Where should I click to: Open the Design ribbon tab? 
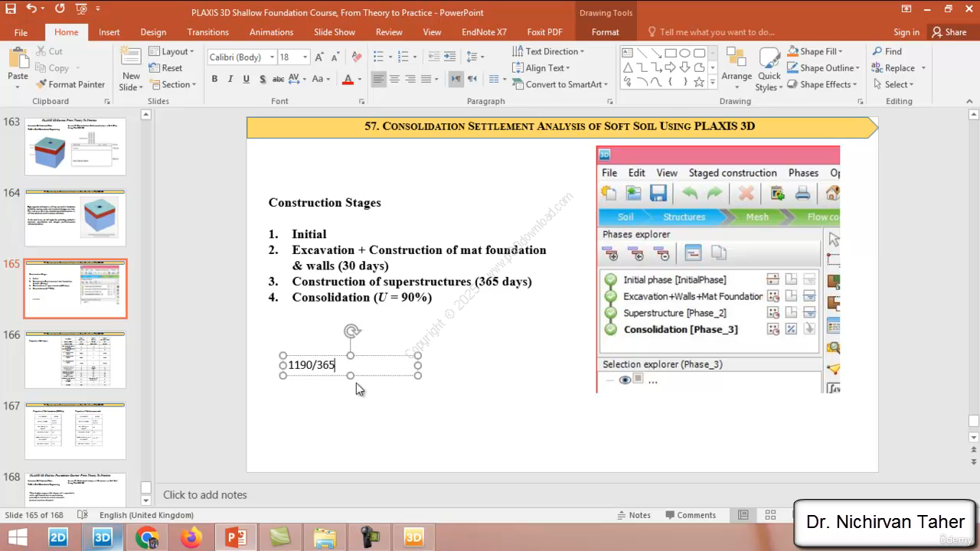[x=153, y=32]
